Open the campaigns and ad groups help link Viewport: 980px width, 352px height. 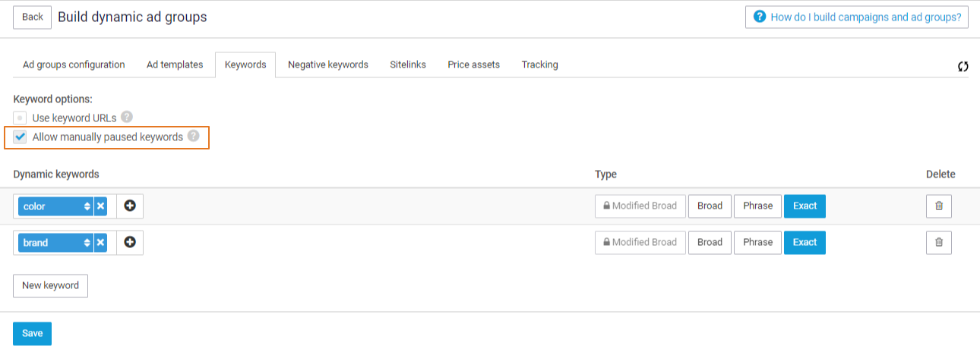pos(857,17)
